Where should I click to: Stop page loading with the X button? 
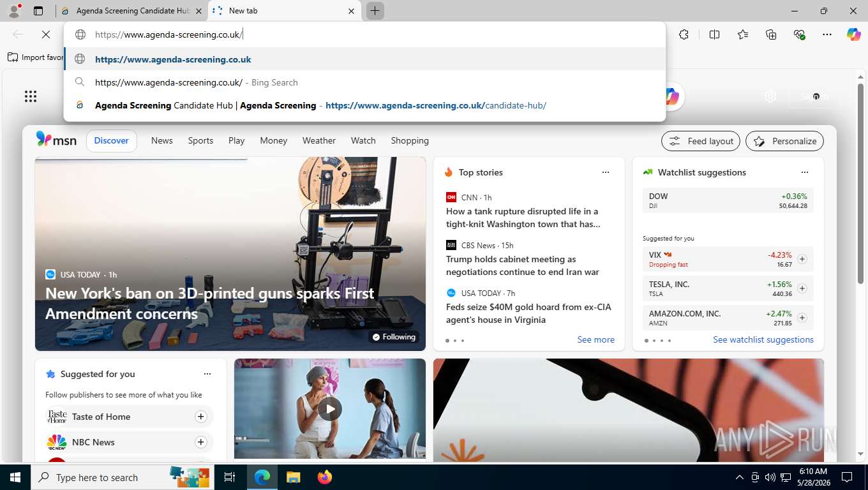click(x=45, y=34)
